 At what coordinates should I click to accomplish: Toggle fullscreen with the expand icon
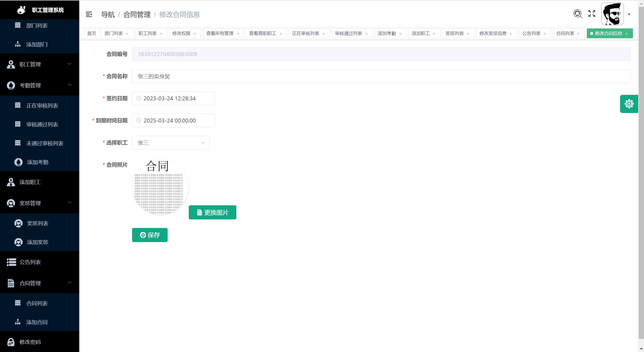(x=592, y=14)
